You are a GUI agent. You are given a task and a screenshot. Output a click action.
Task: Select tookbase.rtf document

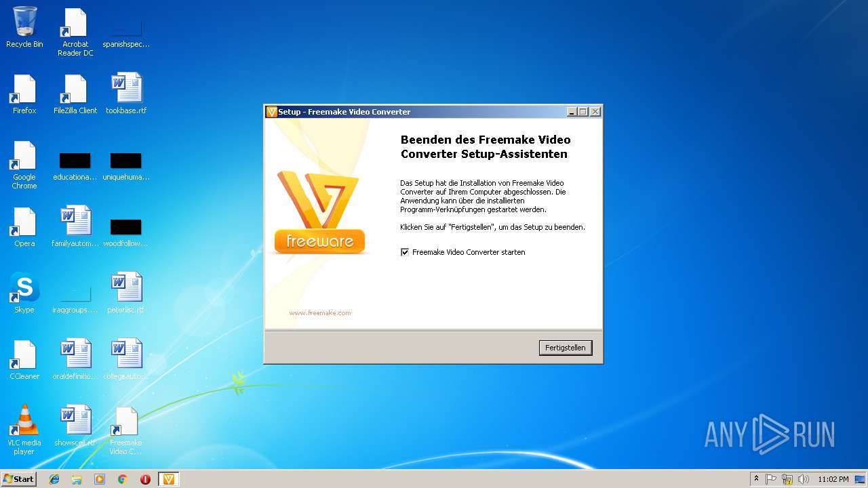126,94
